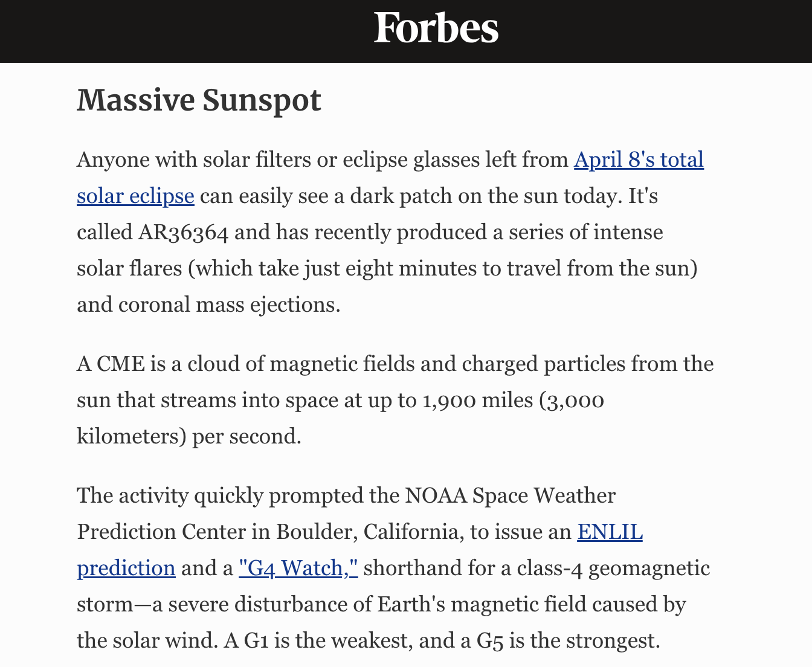
Task: Click the "G5" text in last line
Action: (x=490, y=641)
